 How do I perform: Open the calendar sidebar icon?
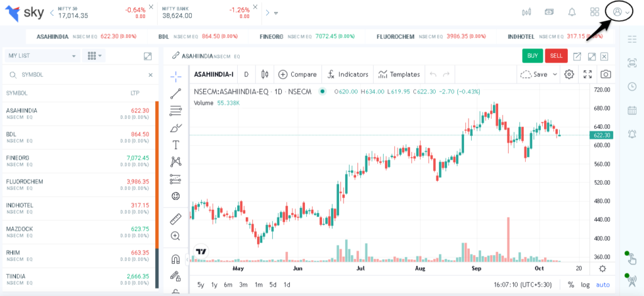click(x=632, y=110)
